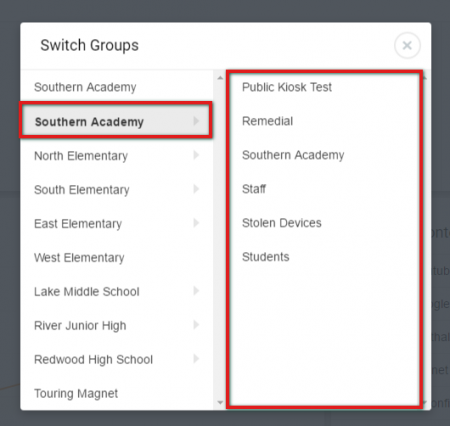Expand Lake Middle School arrow
The width and height of the screenshot is (450, 426).
196,291
